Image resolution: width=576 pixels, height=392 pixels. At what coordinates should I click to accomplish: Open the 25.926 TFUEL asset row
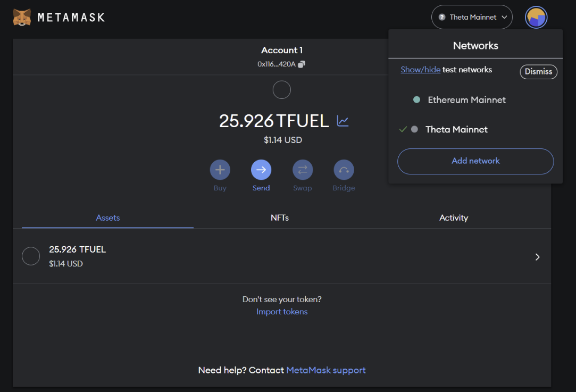[282, 256]
